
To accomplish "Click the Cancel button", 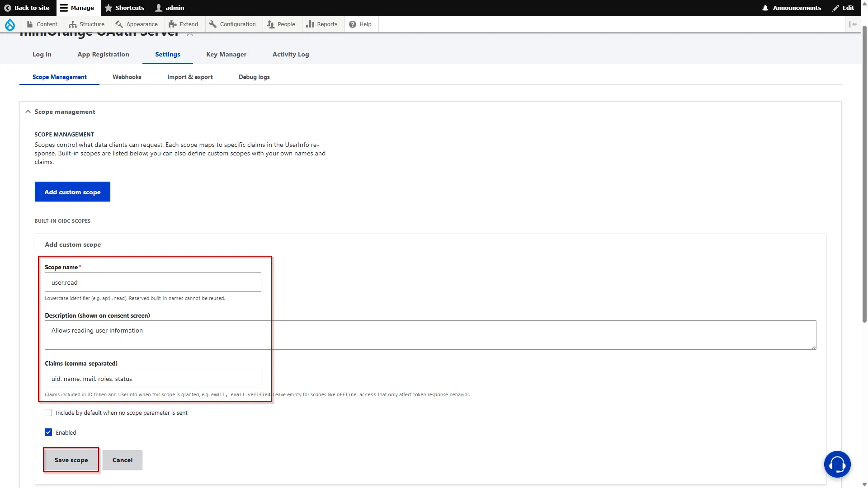I will tap(123, 460).
